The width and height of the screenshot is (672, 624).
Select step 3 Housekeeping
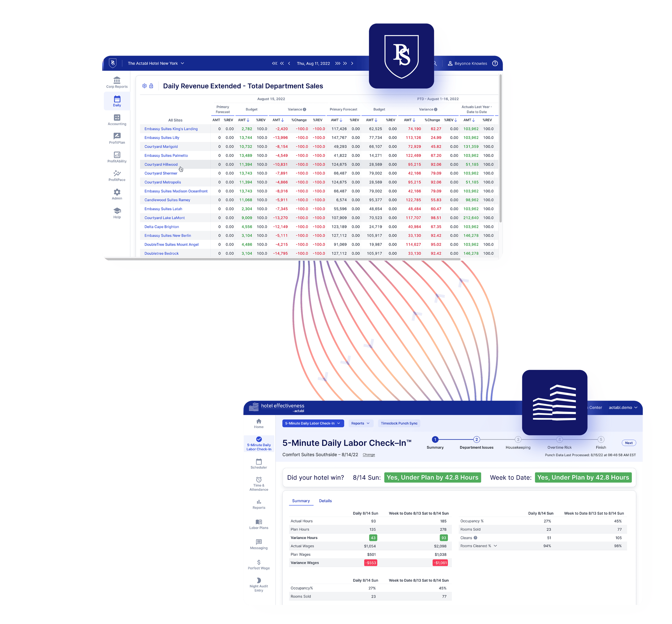click(518, 443)
